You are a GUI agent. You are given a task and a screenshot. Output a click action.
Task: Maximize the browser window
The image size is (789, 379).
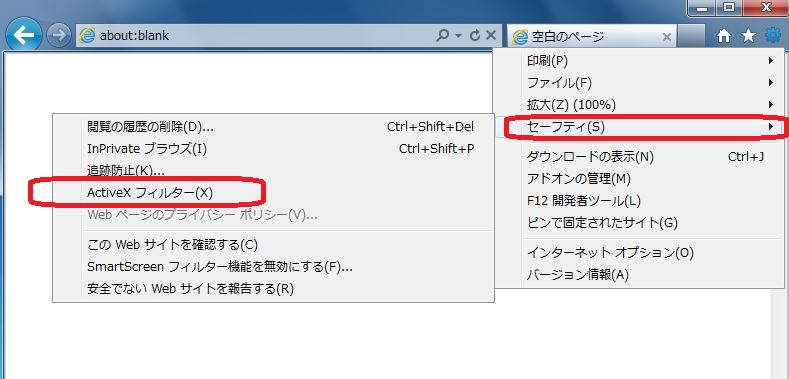click(x=728, y=7)
